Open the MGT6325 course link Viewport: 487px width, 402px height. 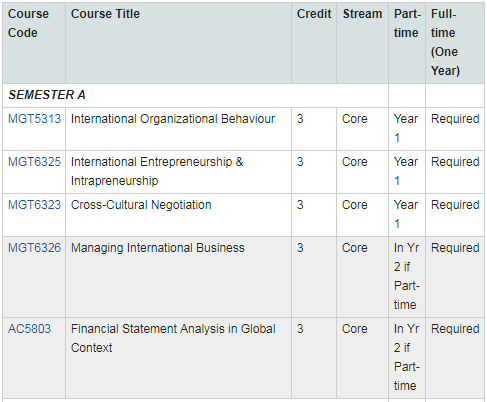tap(34, 162)
